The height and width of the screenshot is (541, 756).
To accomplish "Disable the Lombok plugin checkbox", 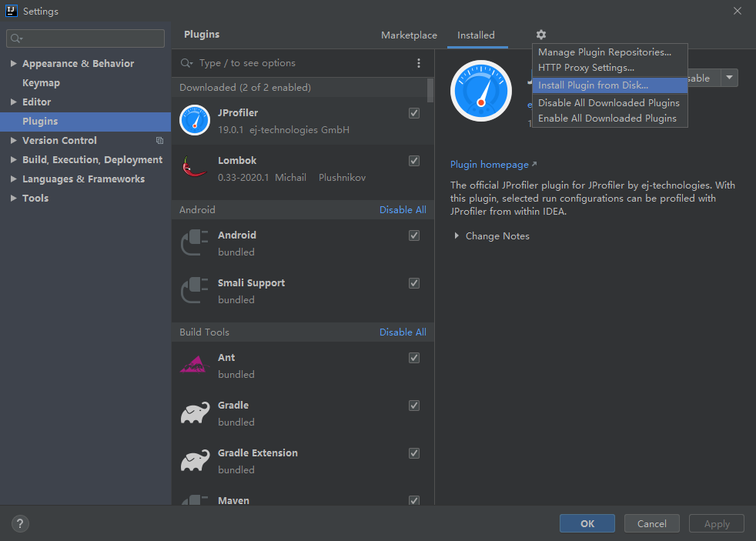I will click(414, 161).
